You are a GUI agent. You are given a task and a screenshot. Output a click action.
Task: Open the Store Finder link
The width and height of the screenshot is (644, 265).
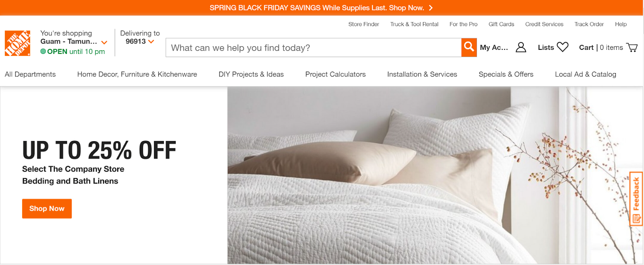click(363, 24)
